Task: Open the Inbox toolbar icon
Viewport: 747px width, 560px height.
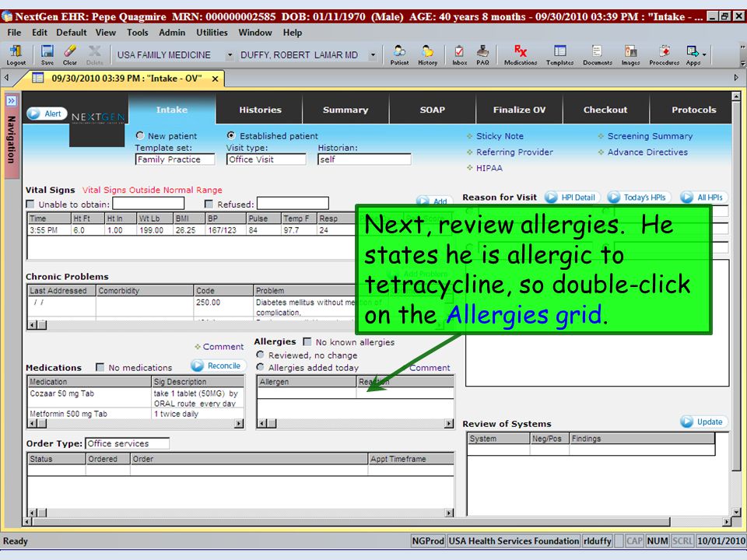Action: point(459,54)
